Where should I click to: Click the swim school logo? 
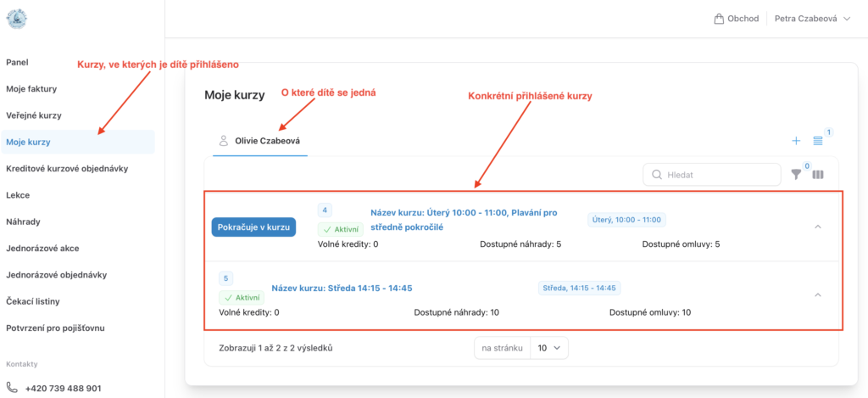17,19
